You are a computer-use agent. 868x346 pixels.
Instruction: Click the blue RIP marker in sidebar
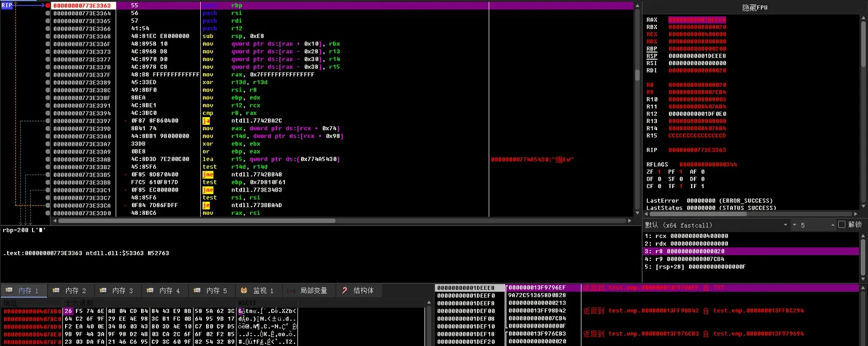tap(7, 5)
